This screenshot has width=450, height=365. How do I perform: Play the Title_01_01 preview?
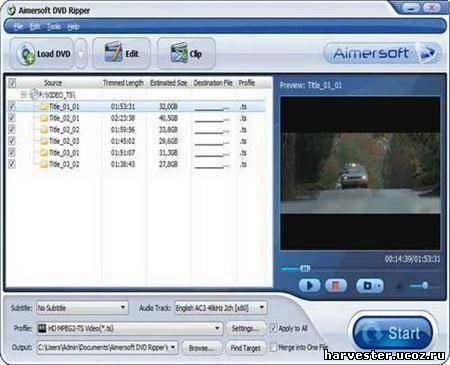point(309,286)
